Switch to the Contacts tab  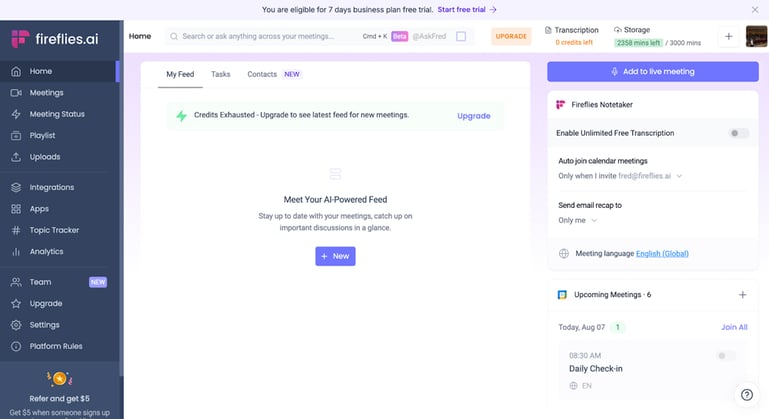click(x=262, y=74)
